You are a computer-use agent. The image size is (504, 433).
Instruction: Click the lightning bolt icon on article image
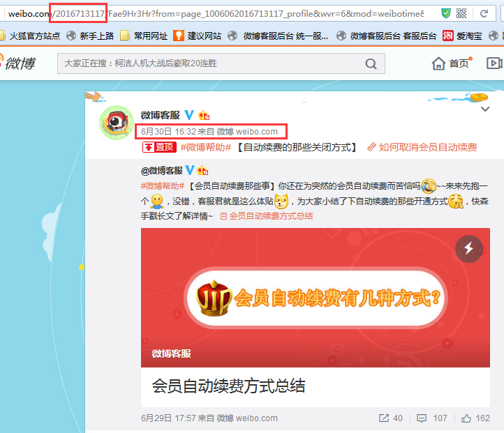[x=468, y=249]
